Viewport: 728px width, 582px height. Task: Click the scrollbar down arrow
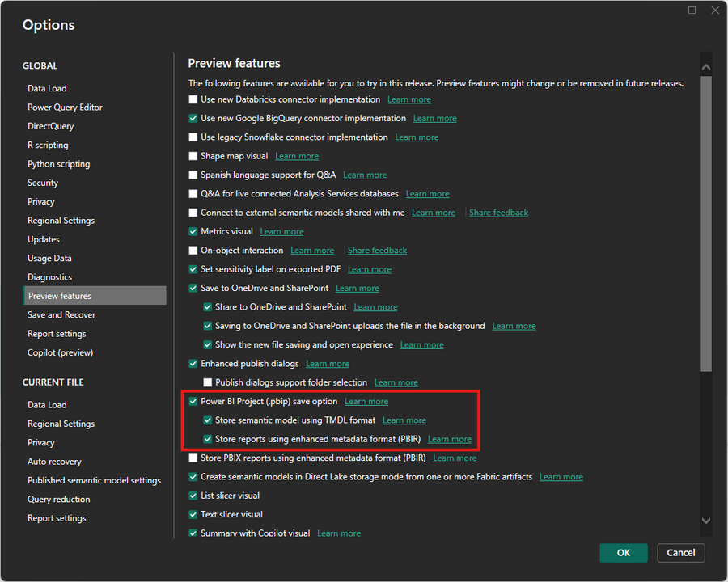(706, 521)
